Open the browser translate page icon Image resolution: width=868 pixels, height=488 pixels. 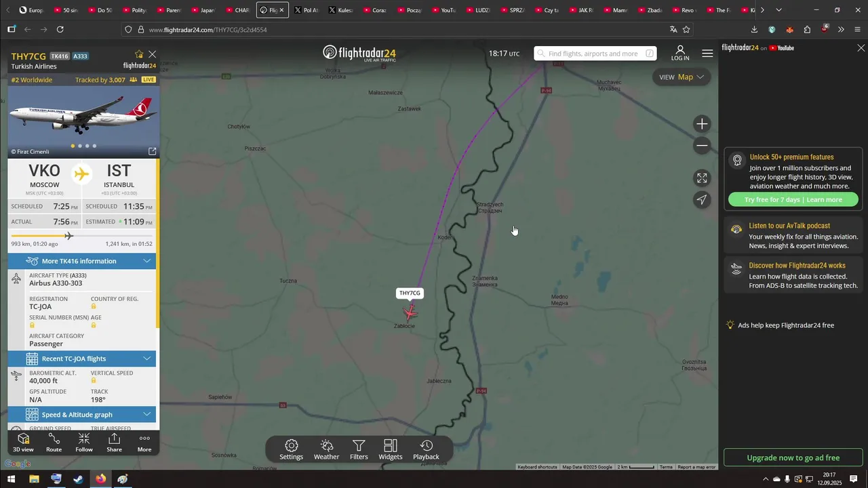click(673, 30)
